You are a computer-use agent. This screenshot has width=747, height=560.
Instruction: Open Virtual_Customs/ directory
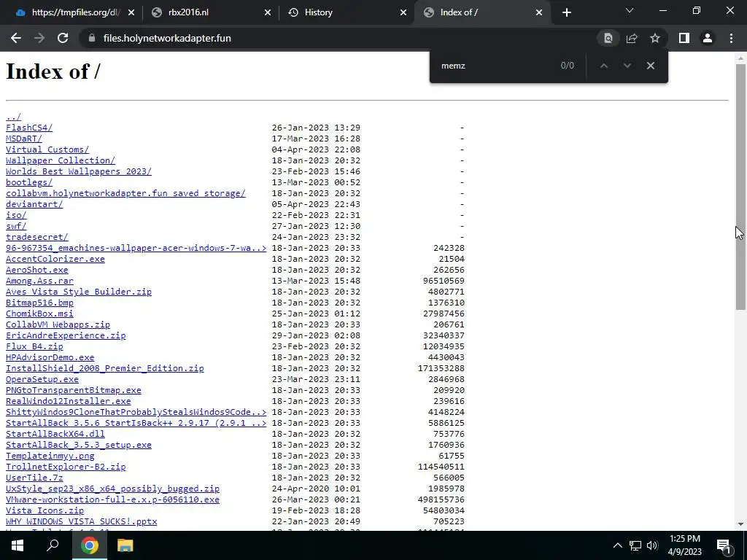(47, 149)
